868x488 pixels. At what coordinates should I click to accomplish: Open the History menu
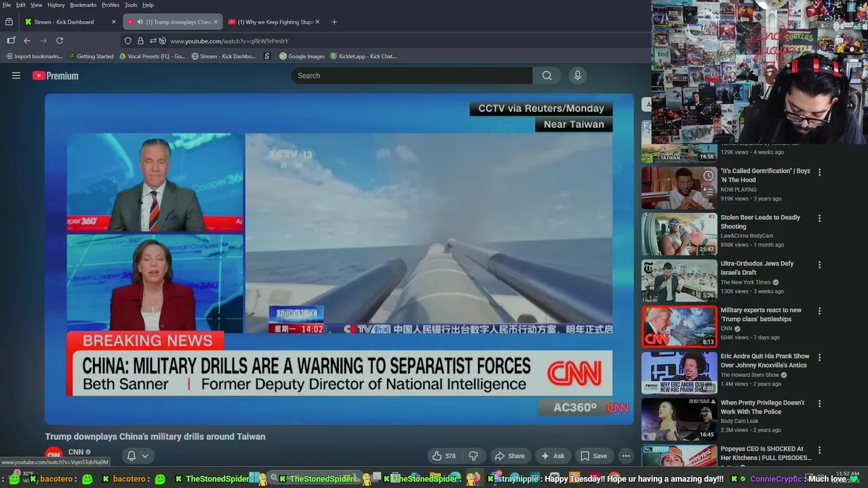[56, 5]
